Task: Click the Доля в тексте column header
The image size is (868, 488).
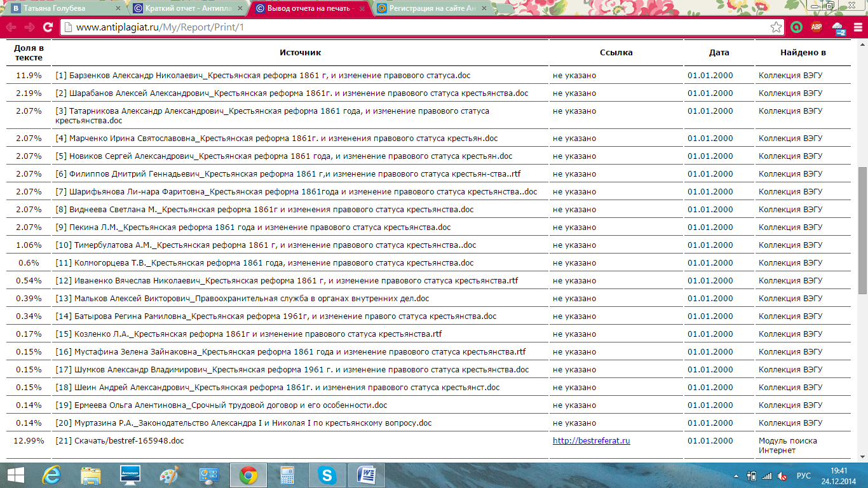Action: 29,53
